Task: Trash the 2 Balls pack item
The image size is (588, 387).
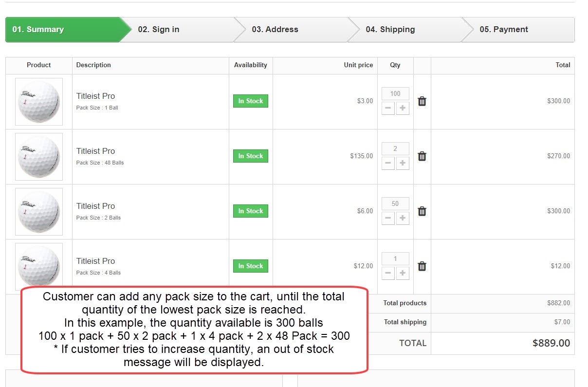Action: 422,211
